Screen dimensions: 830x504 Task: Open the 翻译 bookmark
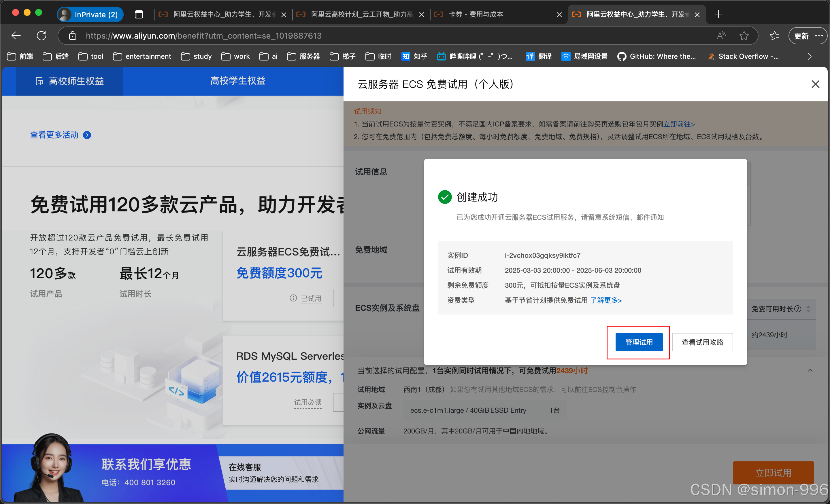(538, 56)
